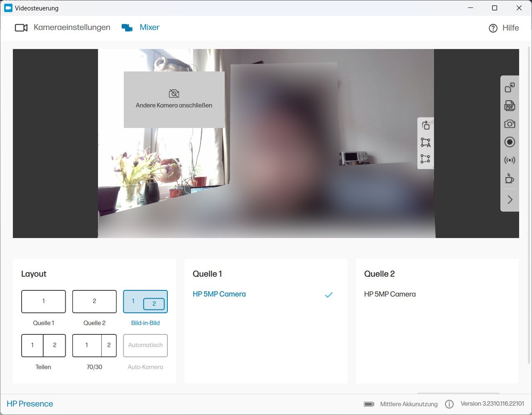Click the pop-out window icon in side toolbar
The width and height of the screenshot is (532, 415).
[510, 88]
